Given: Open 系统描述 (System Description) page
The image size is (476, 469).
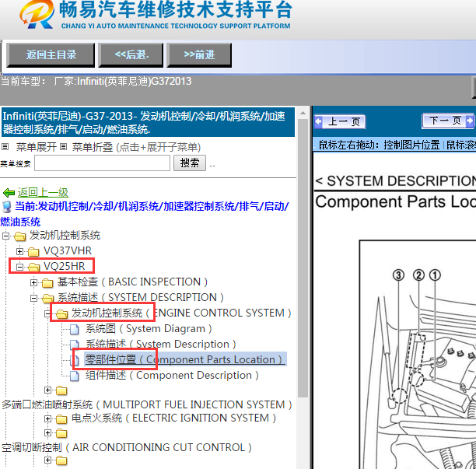Looking at the screenshot, I should tap(160, 344).
